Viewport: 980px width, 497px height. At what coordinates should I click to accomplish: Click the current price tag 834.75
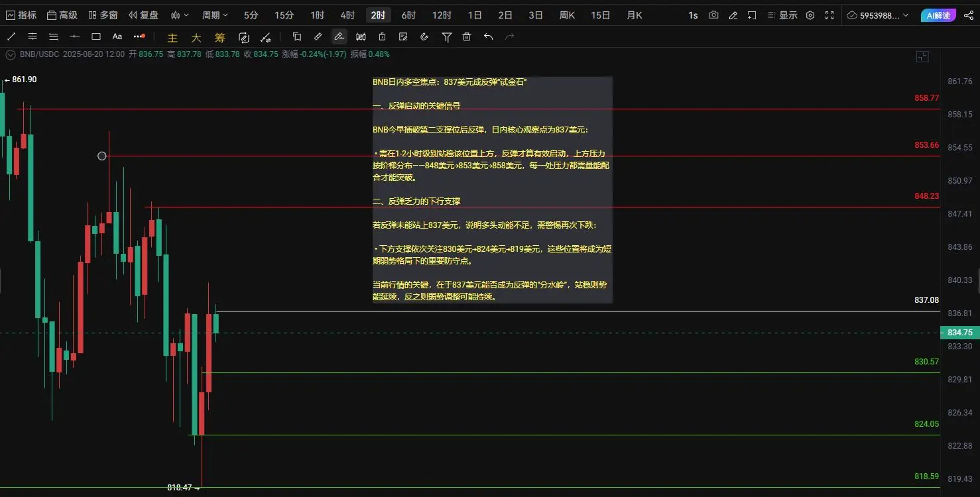point(960,333)
